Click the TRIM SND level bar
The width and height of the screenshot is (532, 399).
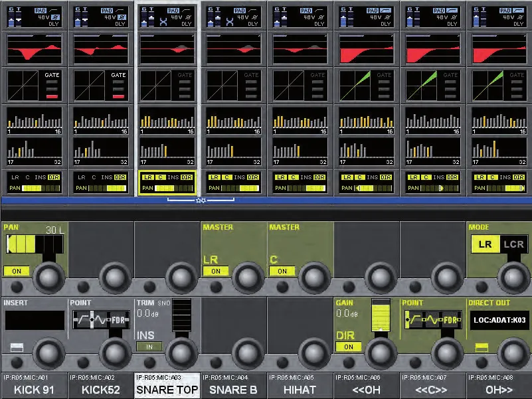click(181, 315)
